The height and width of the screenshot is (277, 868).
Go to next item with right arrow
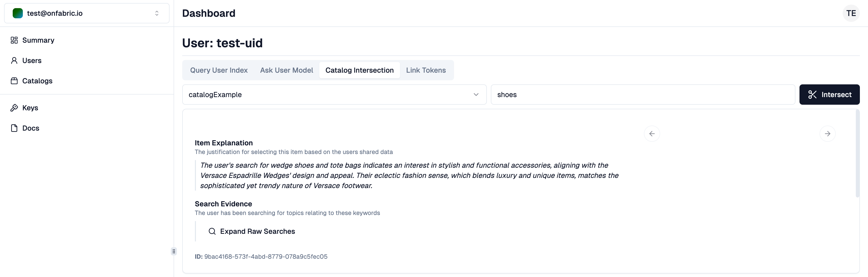pos(827,134)
